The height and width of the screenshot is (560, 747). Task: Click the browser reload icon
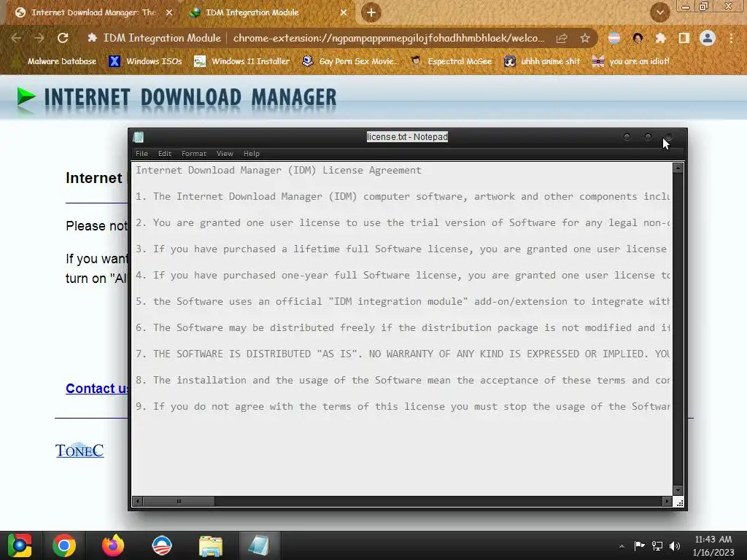63,38
